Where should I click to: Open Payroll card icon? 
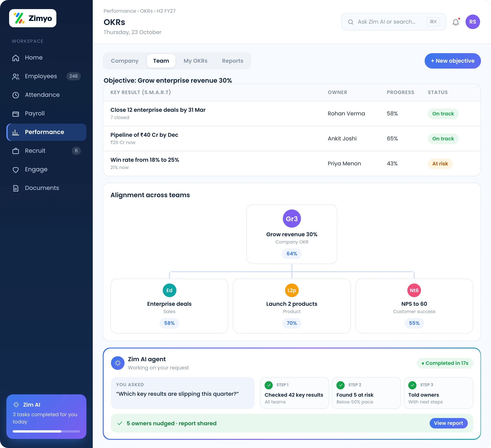coord(16,114)
